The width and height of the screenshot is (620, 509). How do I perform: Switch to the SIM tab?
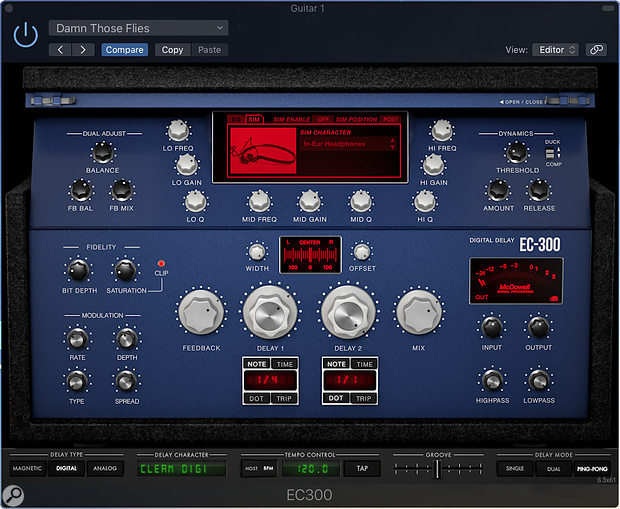pyautogui.click(x=254, y=119)
